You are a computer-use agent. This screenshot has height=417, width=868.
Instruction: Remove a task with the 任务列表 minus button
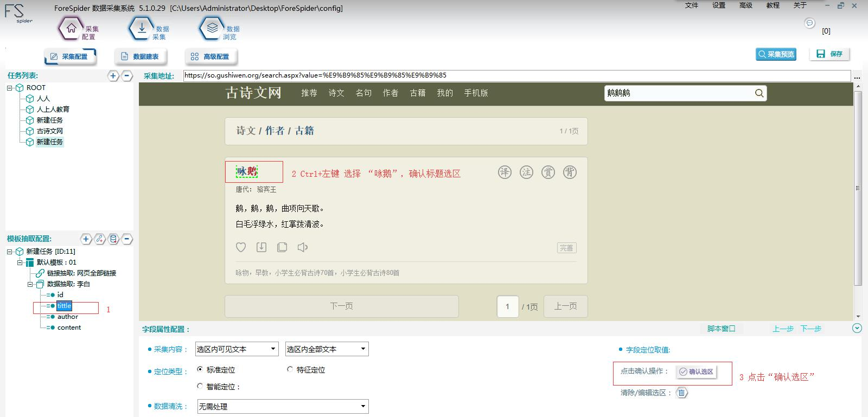(x=126, y=76)
